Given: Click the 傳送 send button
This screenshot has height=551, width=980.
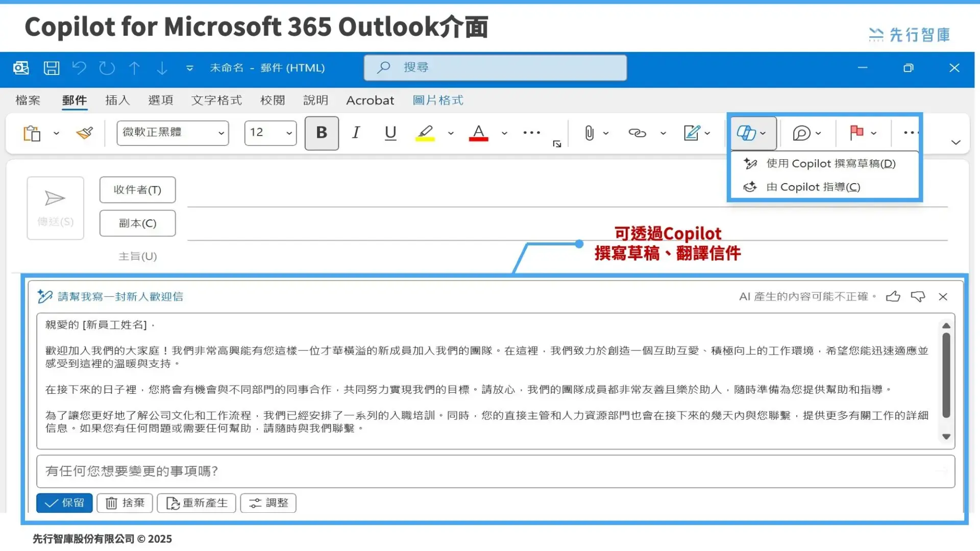Looking at the screenshot, I should tap(55, 208).
